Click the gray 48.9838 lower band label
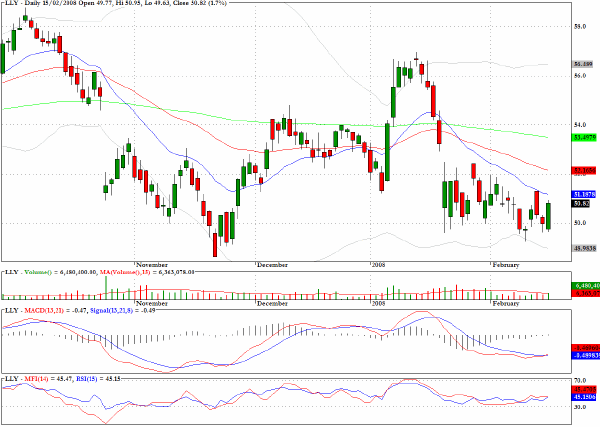 pyautogui.click(x=584, y=248)
